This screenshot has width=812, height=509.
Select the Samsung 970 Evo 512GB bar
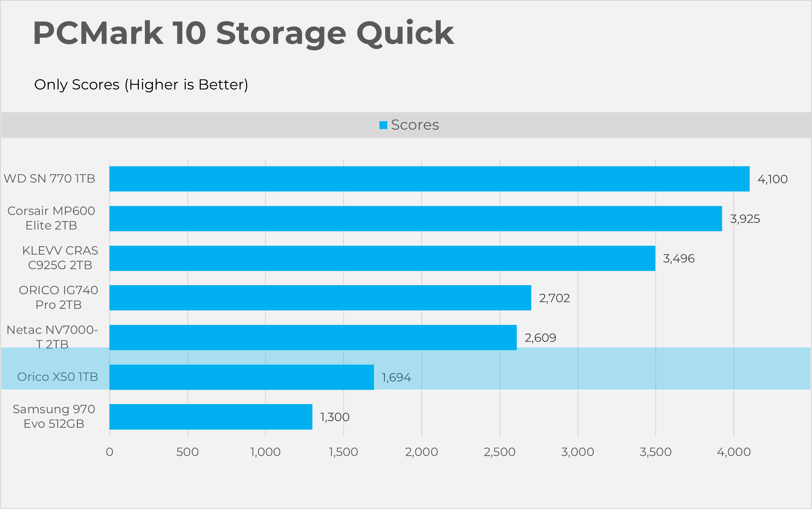(x=210, y=417)
